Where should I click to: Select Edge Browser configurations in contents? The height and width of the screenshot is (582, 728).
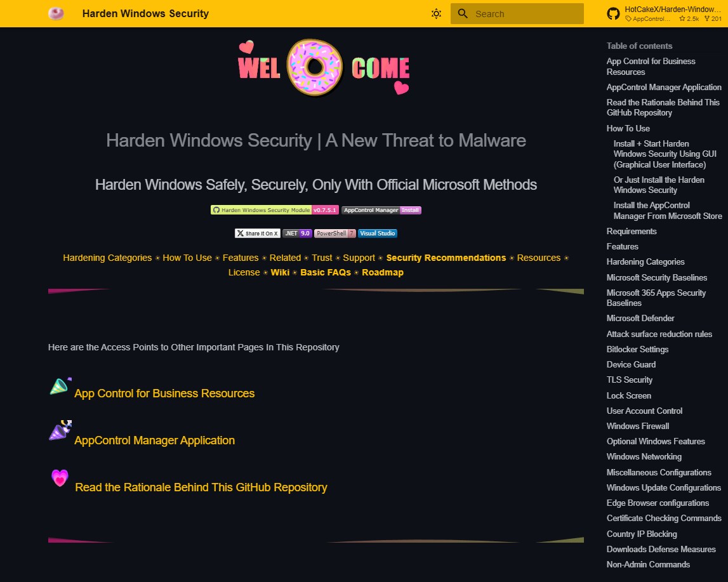pos(658,503)
